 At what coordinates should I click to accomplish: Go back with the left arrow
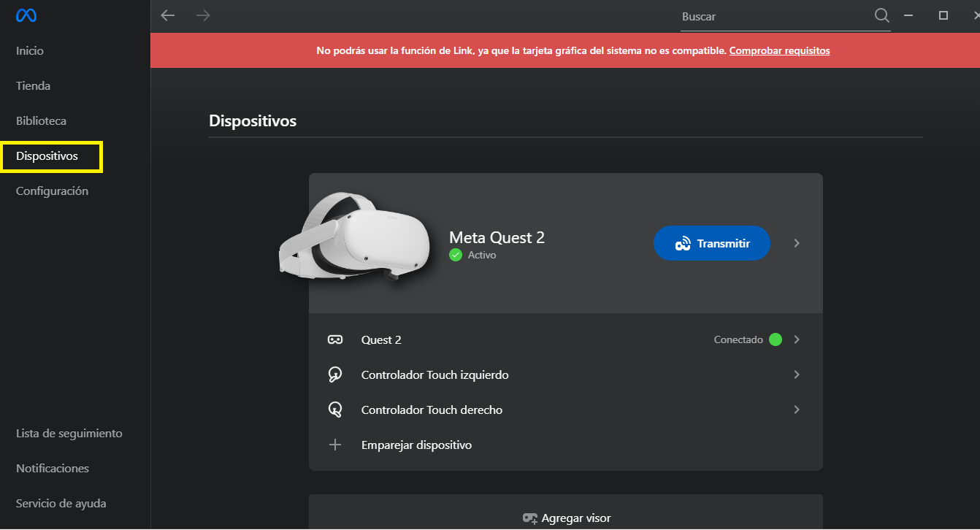click(168, 15)
